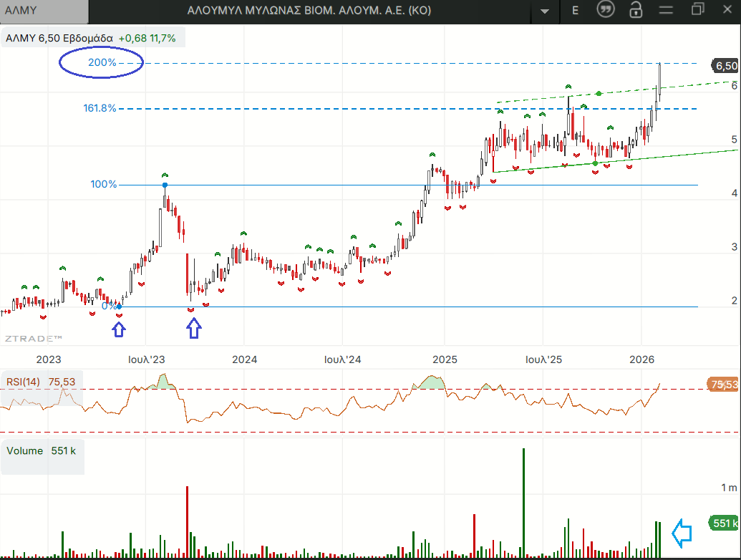Image resolution: width=741 pixels, height=560 pixels.
Task: Click the E timeframe button
Action: click(575, 11)
